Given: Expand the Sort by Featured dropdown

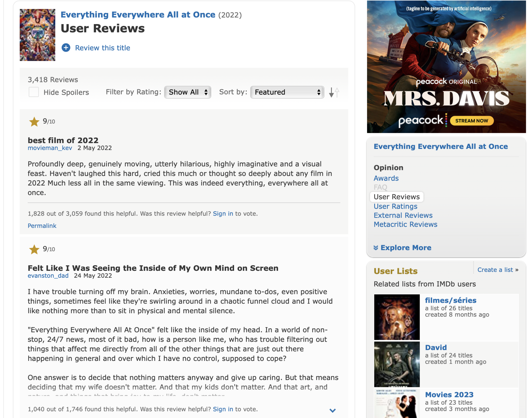Looking at the screenshot, I should [287, 92].
